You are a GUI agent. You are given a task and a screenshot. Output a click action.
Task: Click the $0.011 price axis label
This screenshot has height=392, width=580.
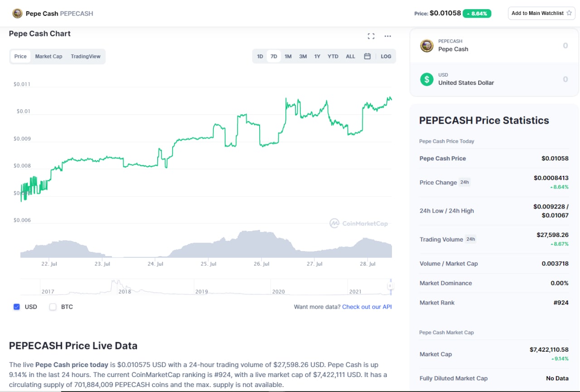tap(22, 84)
